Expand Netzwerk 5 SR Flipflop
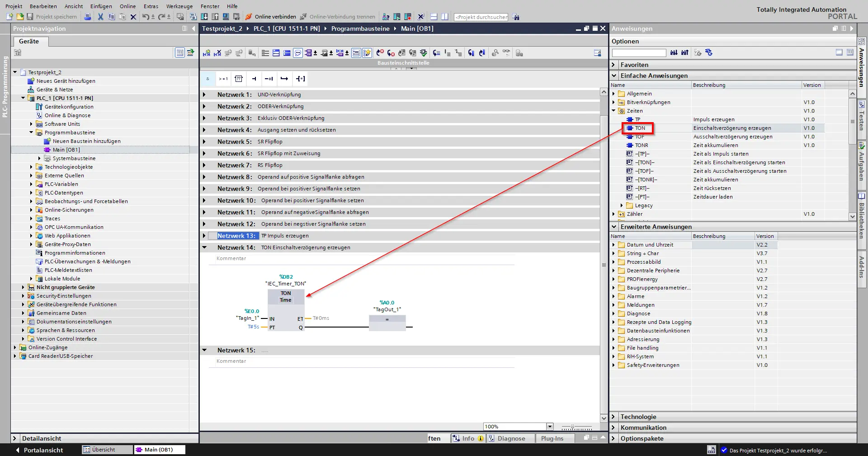This screenshot has width=868, height=456. pos(204,142)
